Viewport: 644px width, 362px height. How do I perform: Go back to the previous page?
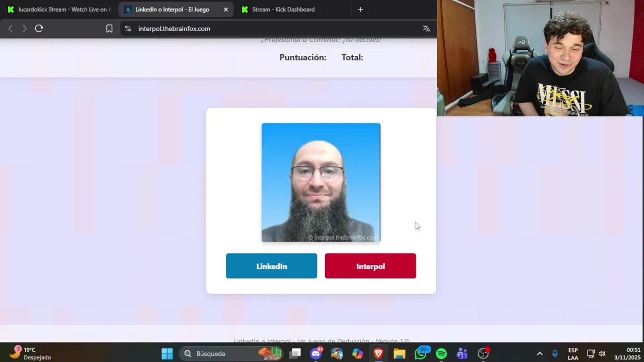pyautogui.click(x=11, y=29)
